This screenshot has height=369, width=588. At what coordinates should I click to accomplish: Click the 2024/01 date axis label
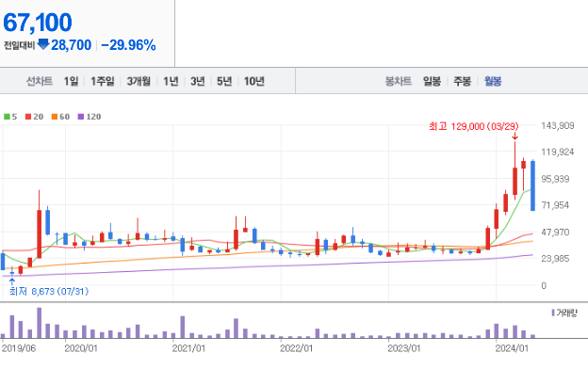(512, 348)
